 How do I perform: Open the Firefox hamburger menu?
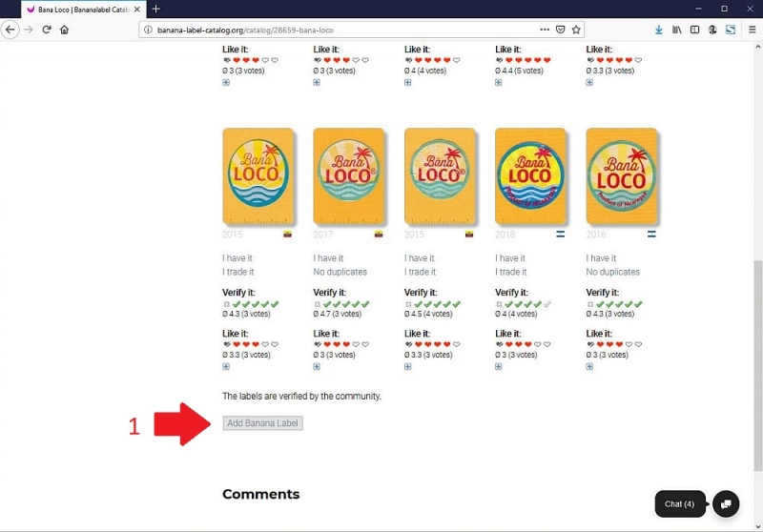point(752,30)
